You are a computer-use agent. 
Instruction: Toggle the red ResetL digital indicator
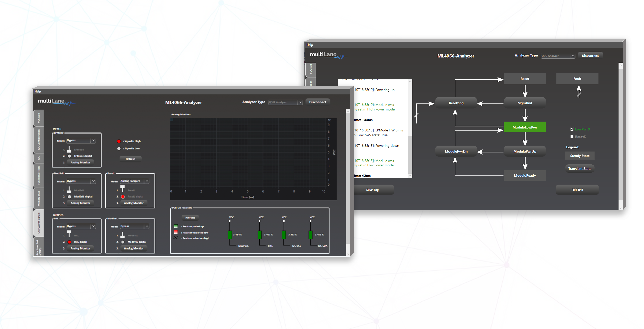click(123, 197)
